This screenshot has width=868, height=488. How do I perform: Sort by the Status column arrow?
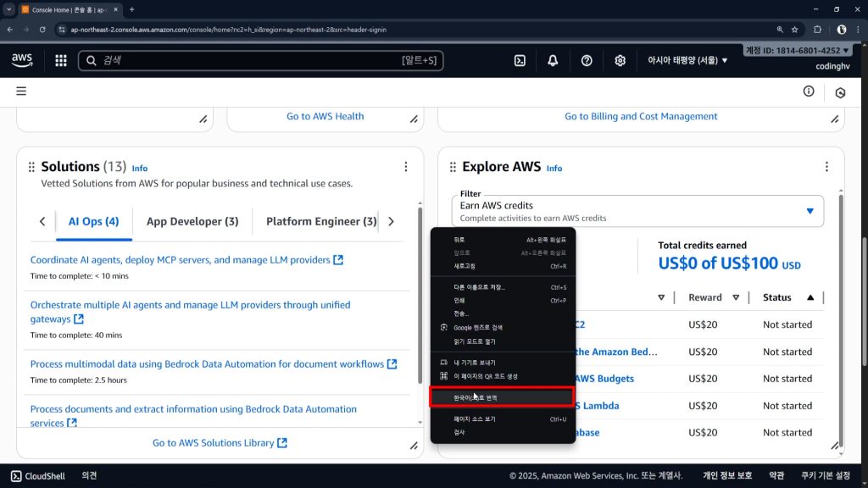[810, 297]
